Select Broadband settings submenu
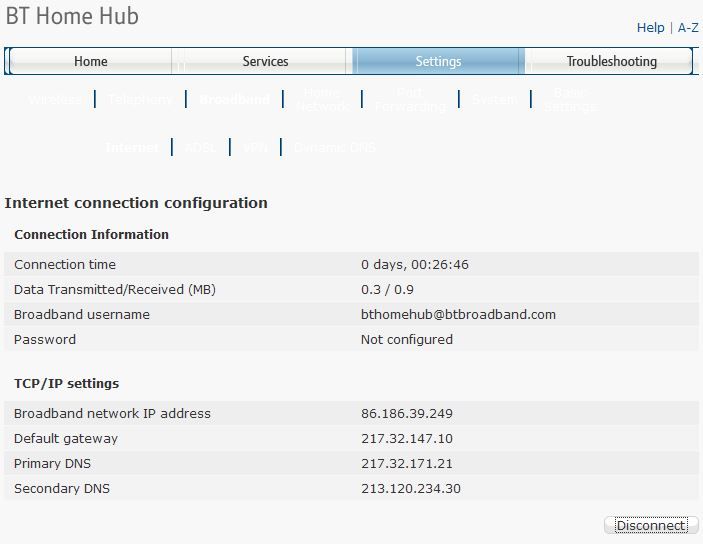 (234, 100)
